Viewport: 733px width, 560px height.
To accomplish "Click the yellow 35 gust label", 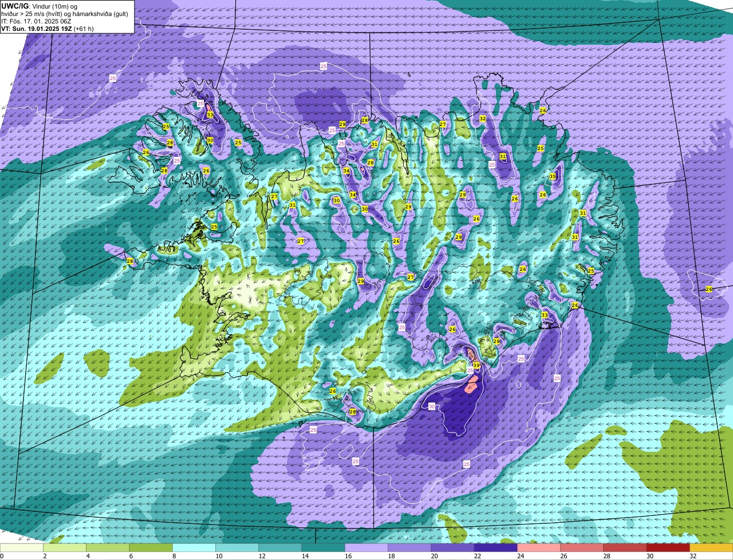I will coord(553,176).
